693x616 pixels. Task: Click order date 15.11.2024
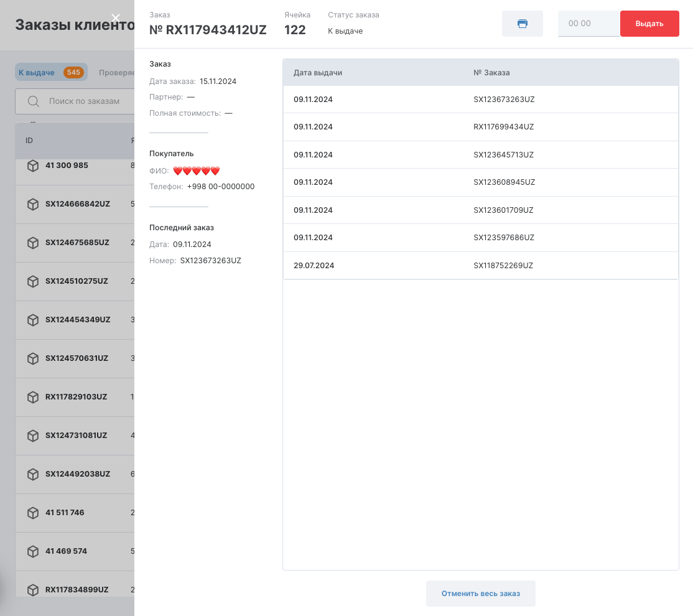point(218,82)
